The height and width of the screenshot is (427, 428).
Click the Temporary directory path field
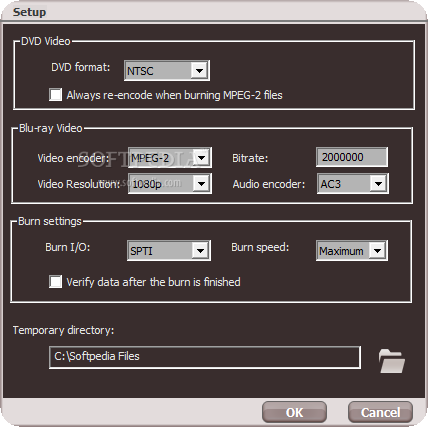pos(205,357)
